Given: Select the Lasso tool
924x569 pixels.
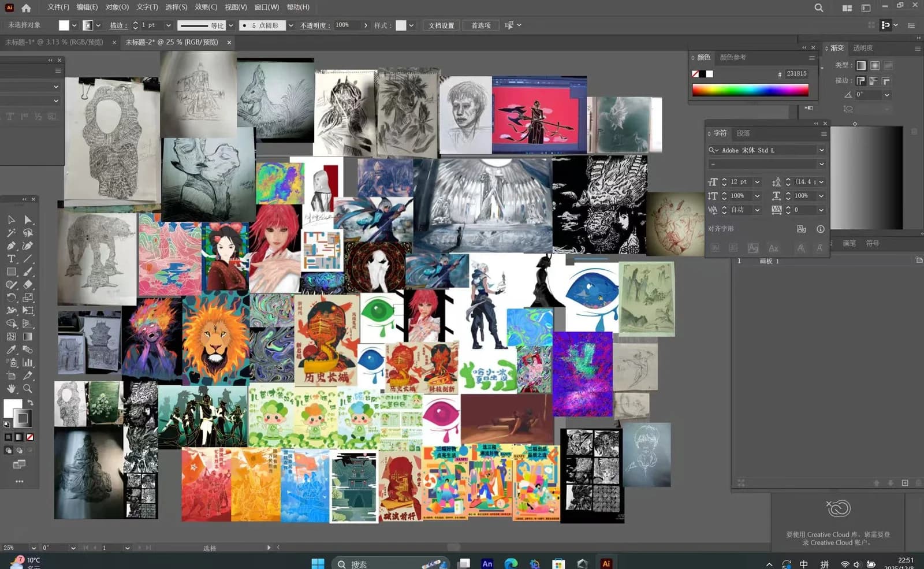Looking at the screenshot, I should pyautogui.click(x=28, y=233).
